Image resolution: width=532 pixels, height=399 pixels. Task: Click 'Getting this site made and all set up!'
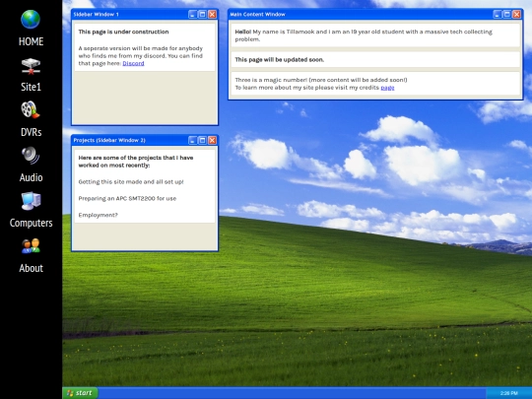(x=131, y=182)
